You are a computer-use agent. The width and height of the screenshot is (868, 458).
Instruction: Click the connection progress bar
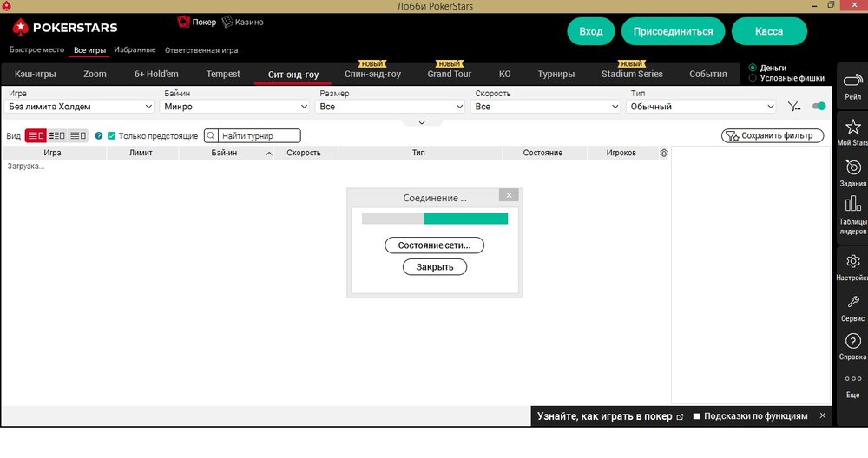pyautogui.click(x=435, y=219)
